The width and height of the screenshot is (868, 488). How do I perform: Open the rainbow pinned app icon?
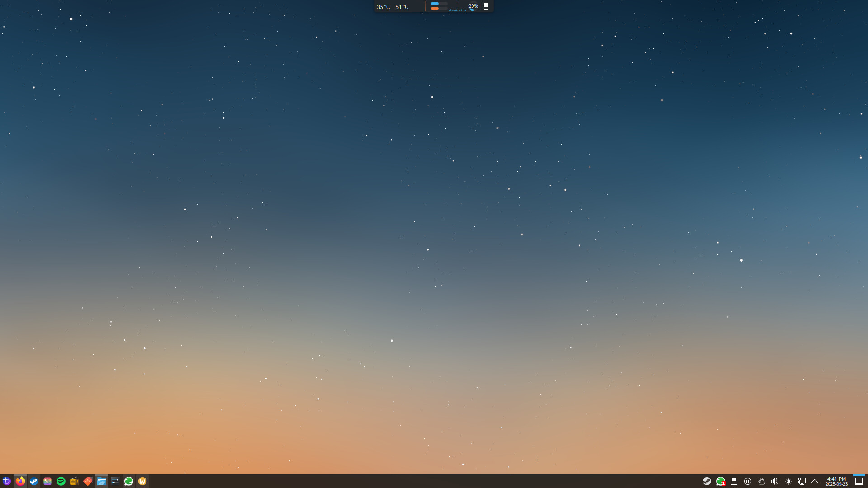pos(47,481)
